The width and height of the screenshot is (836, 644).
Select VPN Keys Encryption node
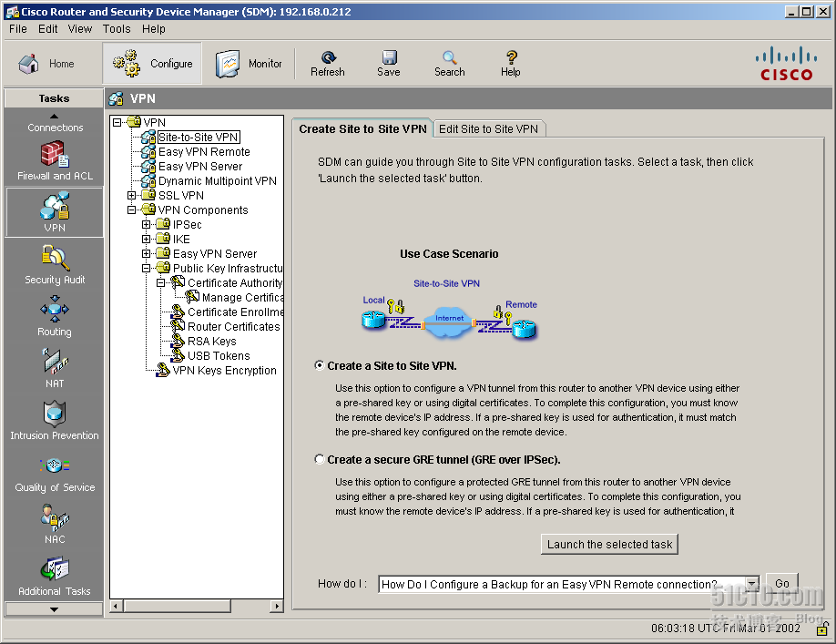click(x=224, y=370)
